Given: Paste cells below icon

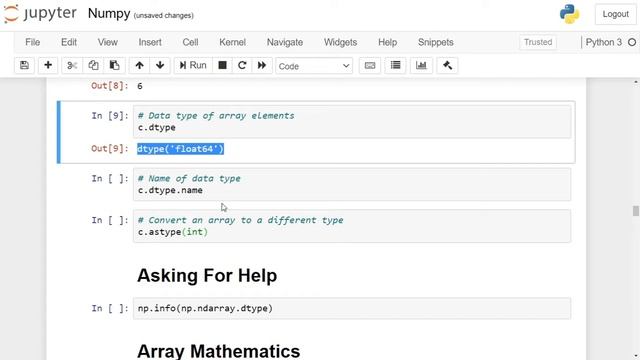Looking at the screenshot, I should pyautogui.click(x=114, y=65).
